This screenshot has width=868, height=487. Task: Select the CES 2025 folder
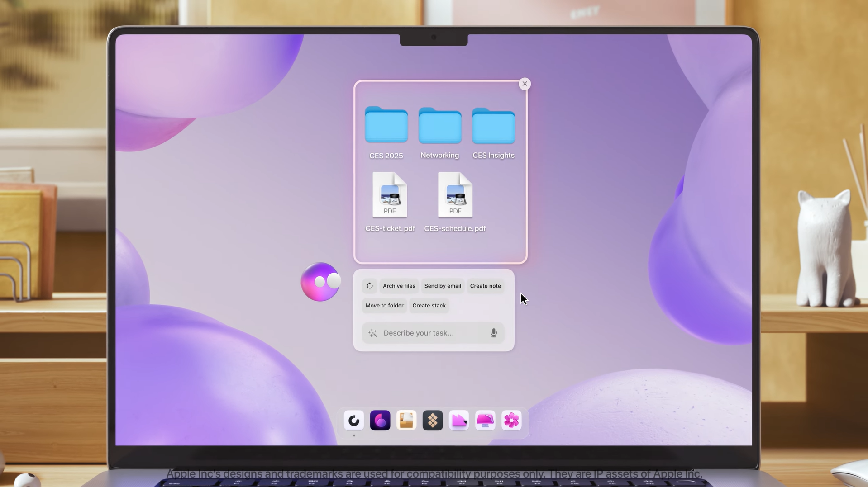tap(386, 126)
